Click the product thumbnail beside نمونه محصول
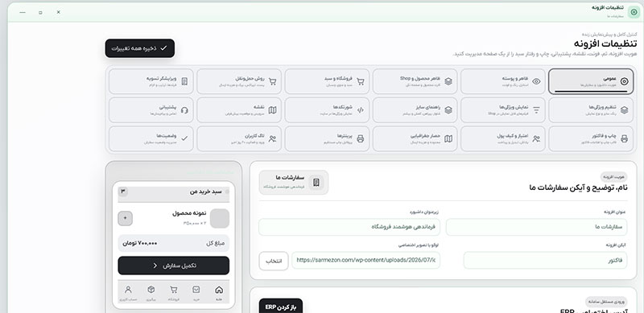 click(x=220, y=219)
